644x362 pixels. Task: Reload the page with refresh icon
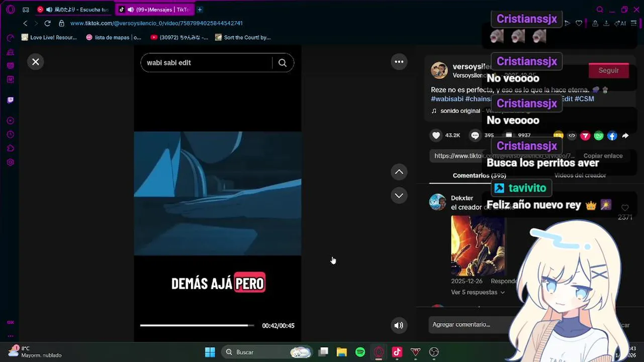click(x=47, y=23)
